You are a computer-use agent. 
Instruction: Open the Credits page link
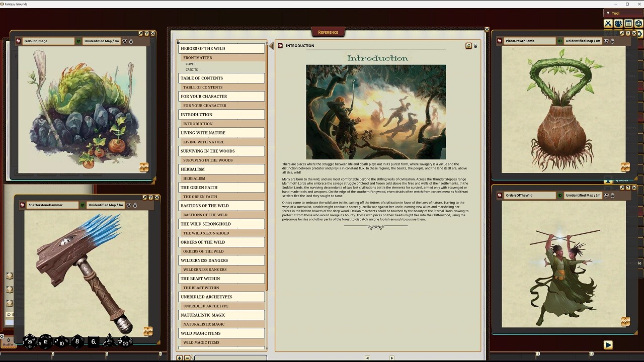tap(192, 70)
